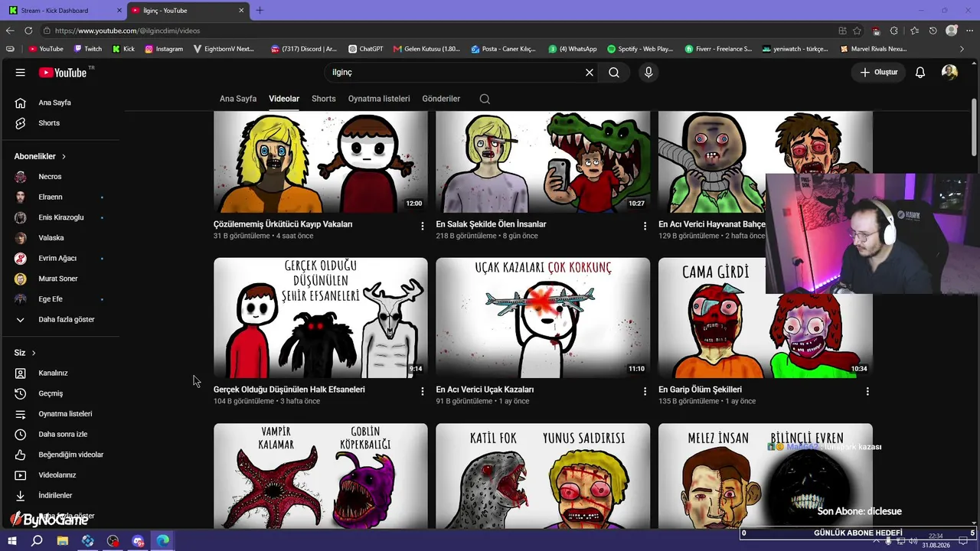The image size is (980, 551).
Task: Open the YouTube guide hamburger menu
Action: [21, 73]
